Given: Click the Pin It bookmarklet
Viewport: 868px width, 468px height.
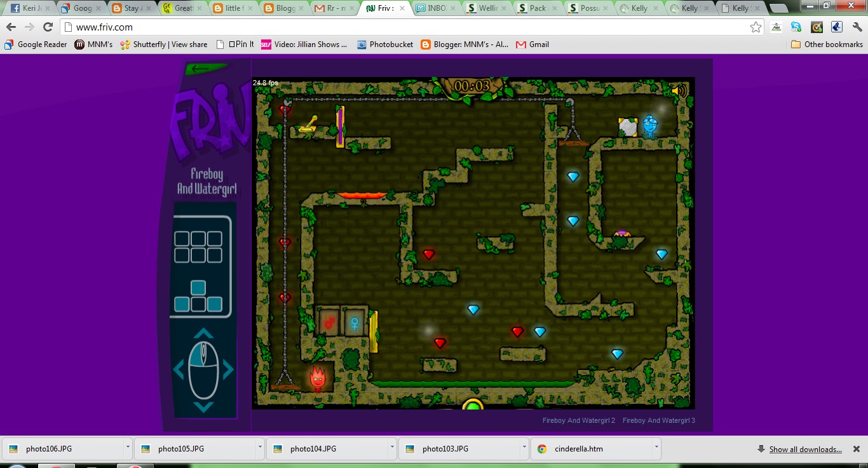Looking at the screenshot, I should (235, 45).
